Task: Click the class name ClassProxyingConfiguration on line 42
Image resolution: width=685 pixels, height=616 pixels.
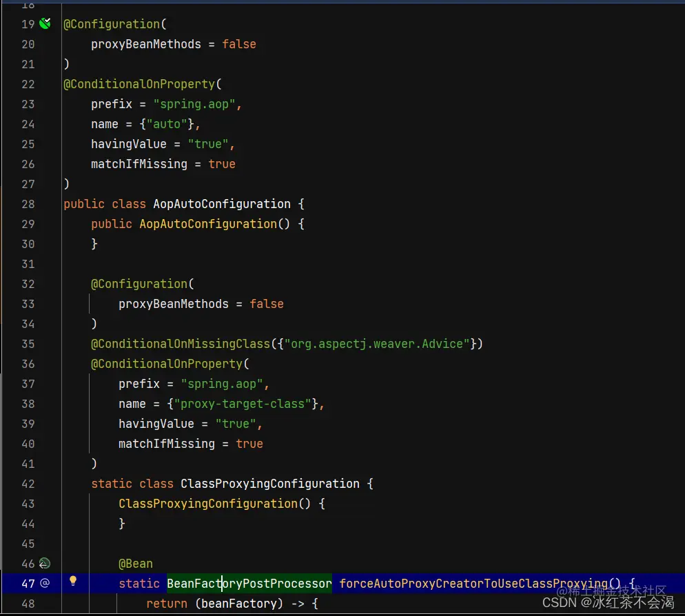Action: pos(270,484)
